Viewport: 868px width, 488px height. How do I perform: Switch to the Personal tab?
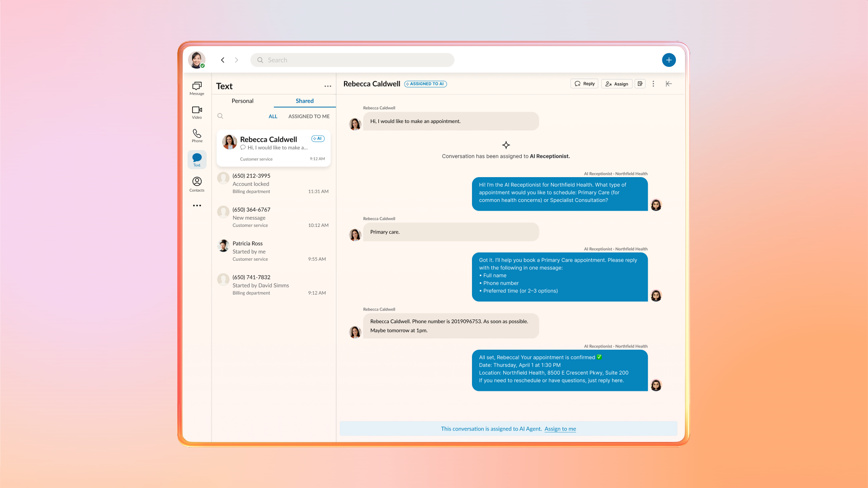pos(242,101)
